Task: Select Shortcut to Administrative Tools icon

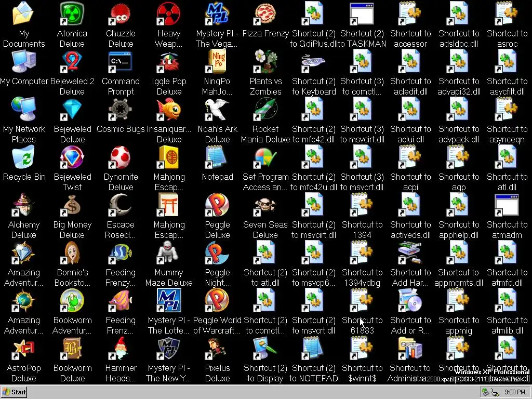Action: pos(410,348)
